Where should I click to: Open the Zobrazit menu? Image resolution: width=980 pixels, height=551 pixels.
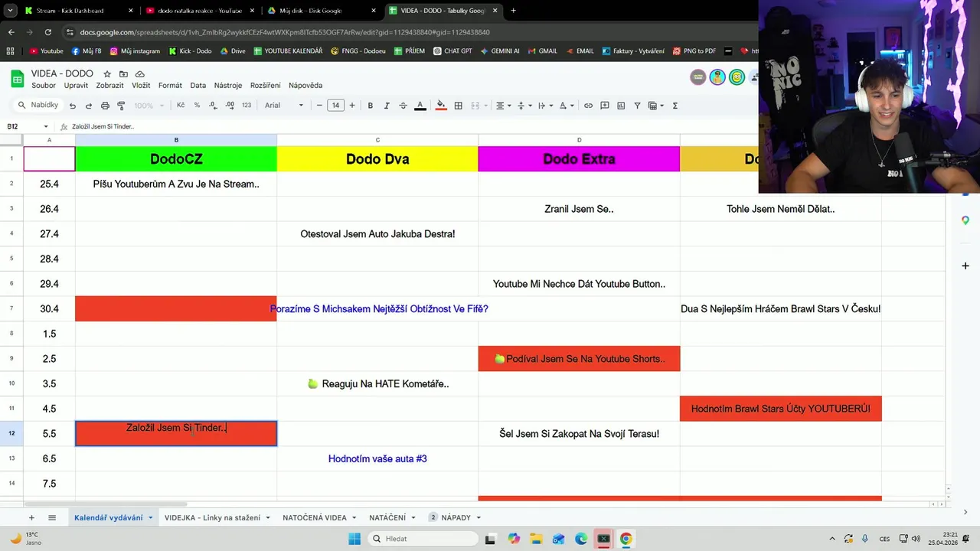[110, 86]
